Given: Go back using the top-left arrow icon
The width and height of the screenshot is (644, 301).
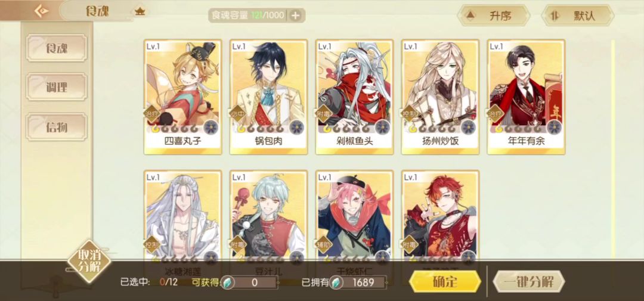Looking at the screenshot, I should click(42, 11).
